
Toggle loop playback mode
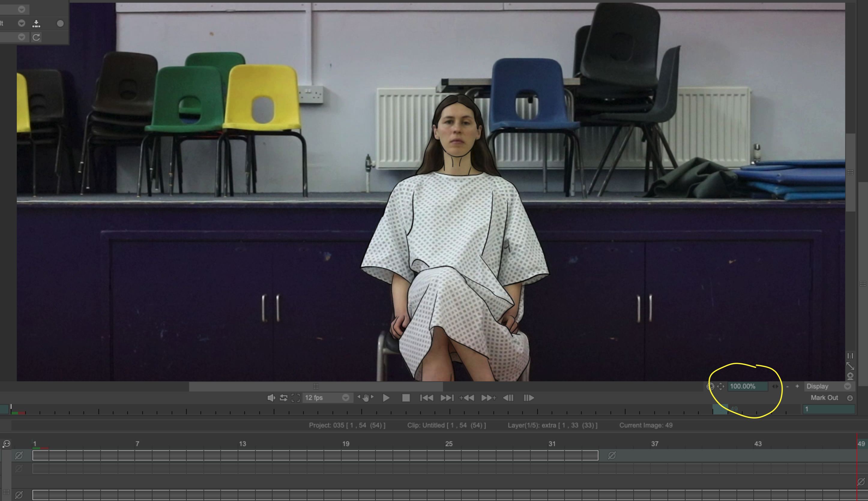(x=283, y=398)
